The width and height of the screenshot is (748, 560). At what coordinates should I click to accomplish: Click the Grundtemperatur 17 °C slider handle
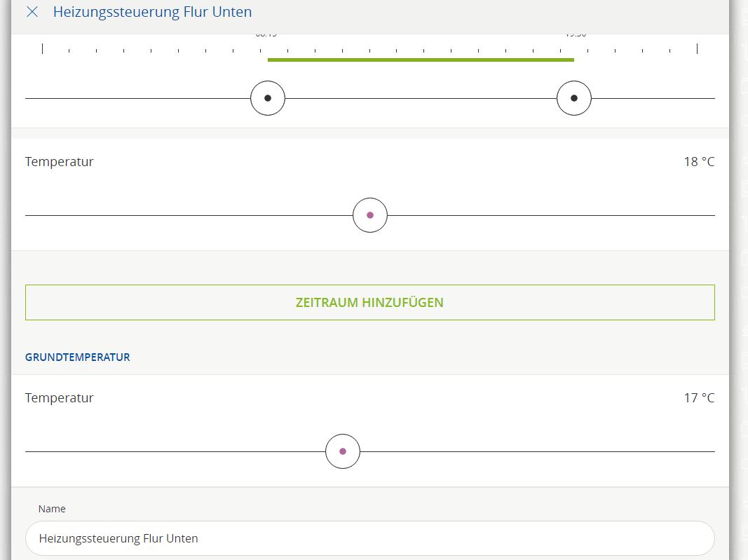343,451
